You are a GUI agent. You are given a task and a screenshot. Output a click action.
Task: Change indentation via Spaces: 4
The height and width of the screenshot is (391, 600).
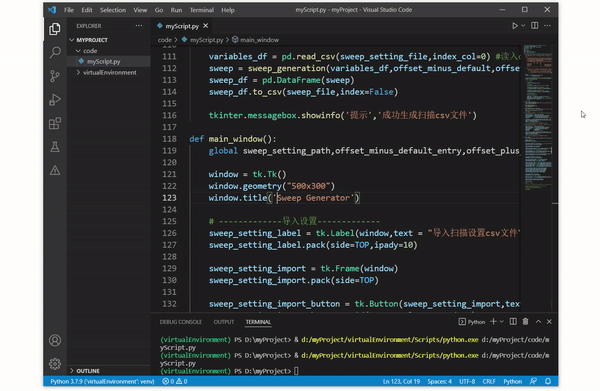click(x=440, y=381)
